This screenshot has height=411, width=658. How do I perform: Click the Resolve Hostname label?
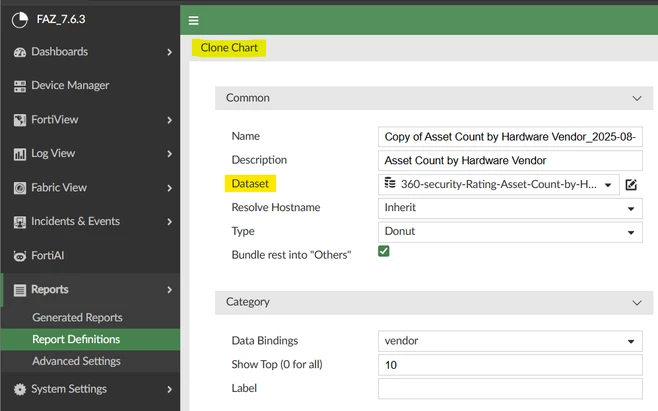[x=276, y=207]
